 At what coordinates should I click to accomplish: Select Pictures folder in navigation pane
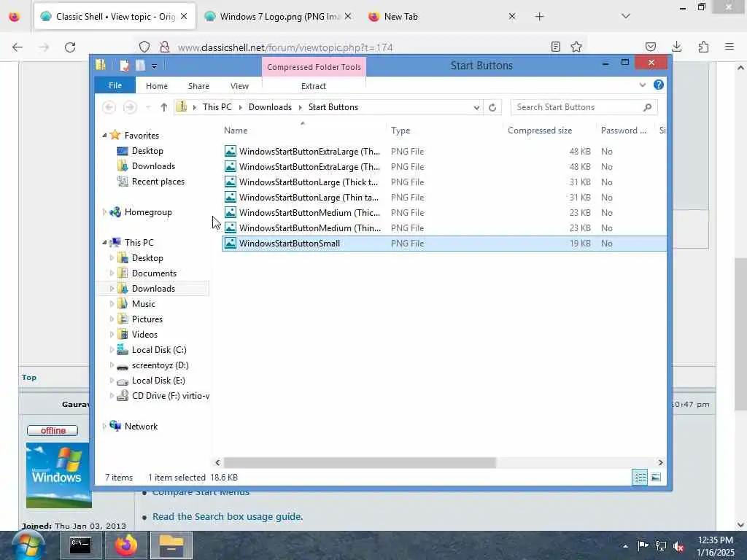(x=147, y=319)
